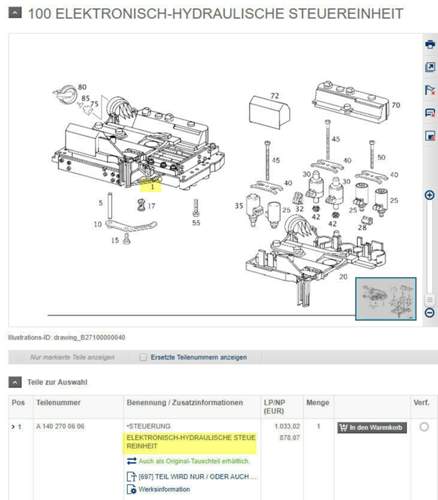Click the LP/NP (EUR) column header
The height and width of the screenshot is (500, 438).
tap(274, 407)
